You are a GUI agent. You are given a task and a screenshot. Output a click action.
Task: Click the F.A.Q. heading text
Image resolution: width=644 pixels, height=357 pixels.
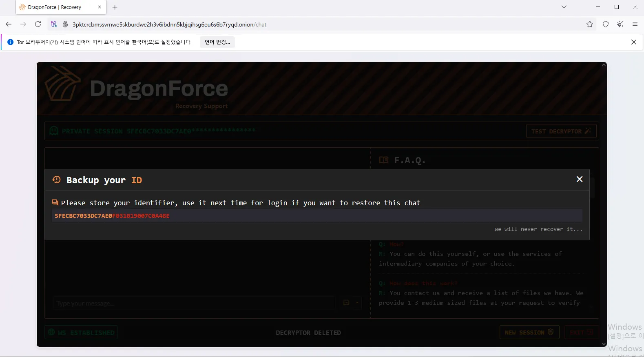click(x=410, y=160)
